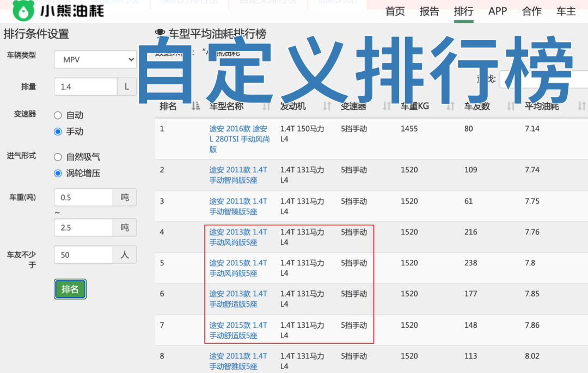The height and width of the screenshot is (373, 588).
Task: Click the 车型平均油耗排行榜 heading
Action: (x=217, y=34)
